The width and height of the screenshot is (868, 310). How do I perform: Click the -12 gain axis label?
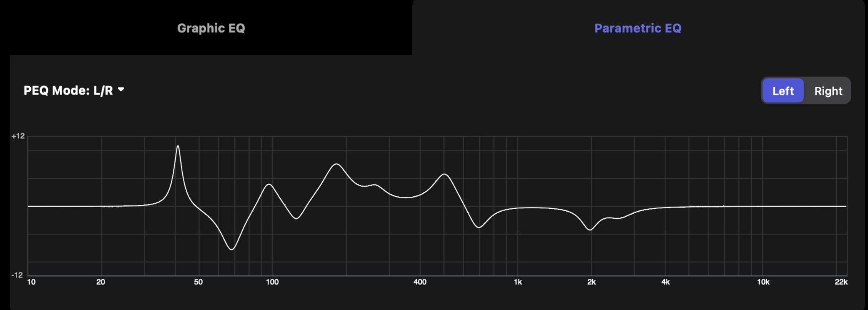tap(17, 275)
